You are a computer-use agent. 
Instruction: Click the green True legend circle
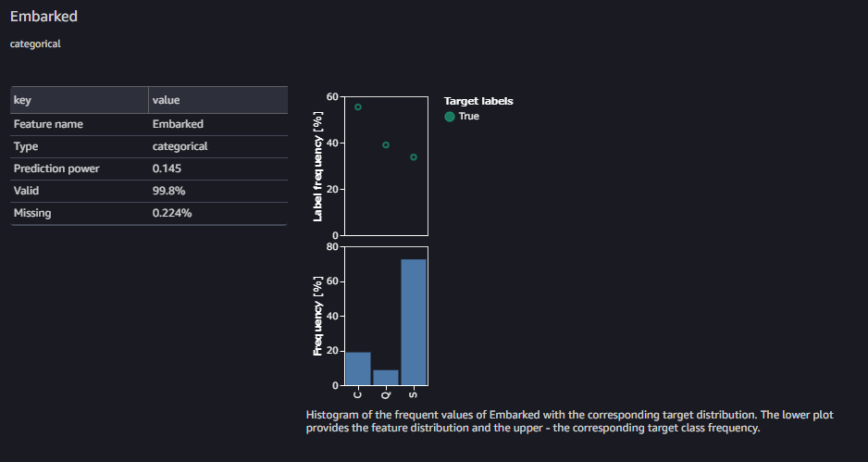coord(450,117)
